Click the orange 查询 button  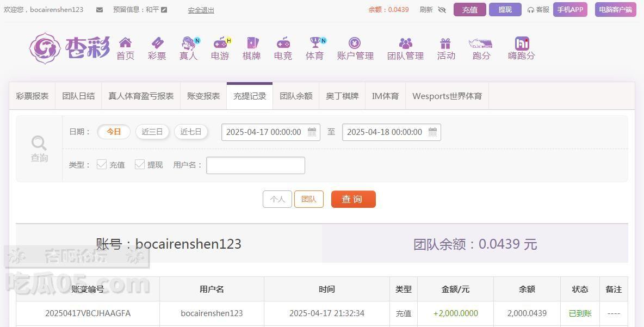click(353, 199)
